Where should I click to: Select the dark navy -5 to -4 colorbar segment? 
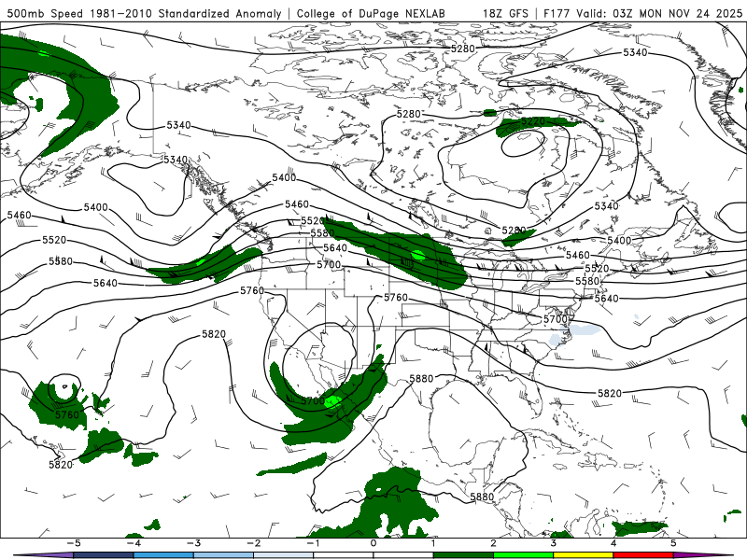point(104,555)
